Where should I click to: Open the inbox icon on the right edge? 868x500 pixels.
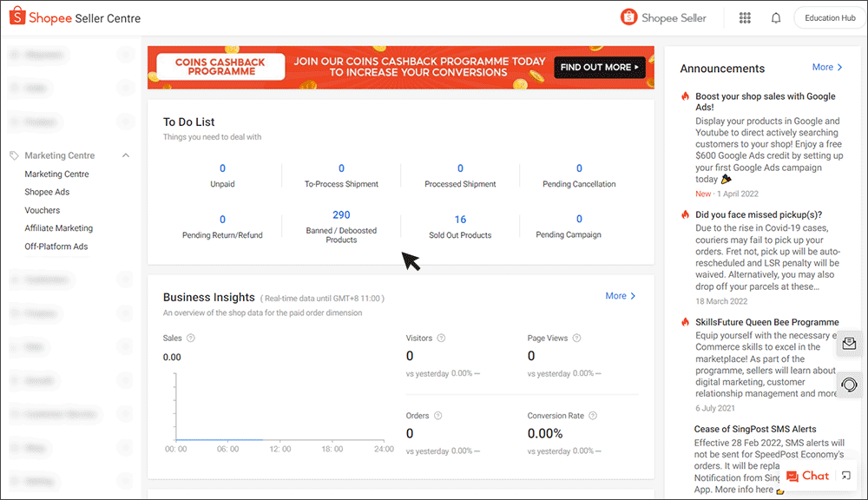click(x=849, y=344)
